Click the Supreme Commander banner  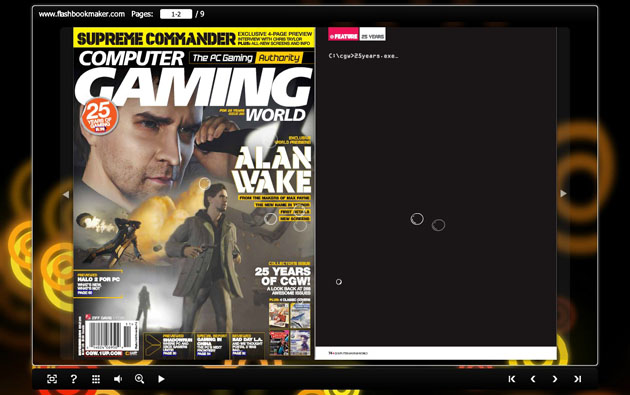194,38
